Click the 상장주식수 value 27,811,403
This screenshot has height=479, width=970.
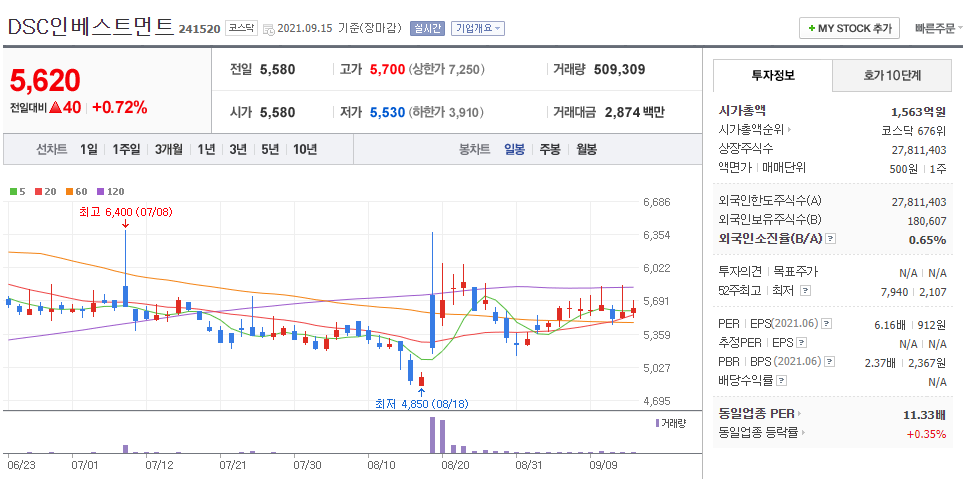pyautogui.click(x=919, y=150)
